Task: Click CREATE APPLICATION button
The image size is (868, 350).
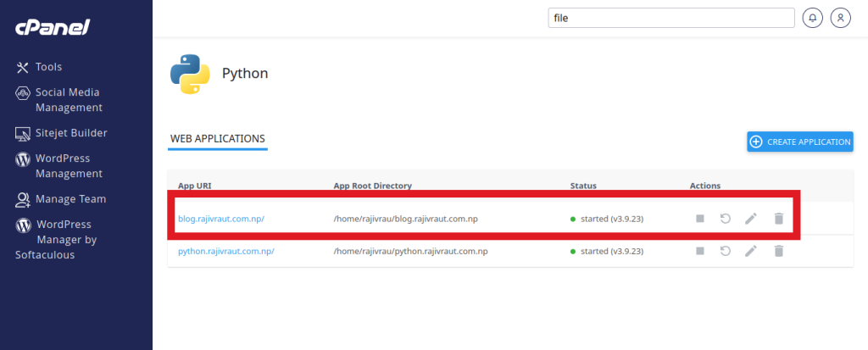Action: [x=800, y=142]
